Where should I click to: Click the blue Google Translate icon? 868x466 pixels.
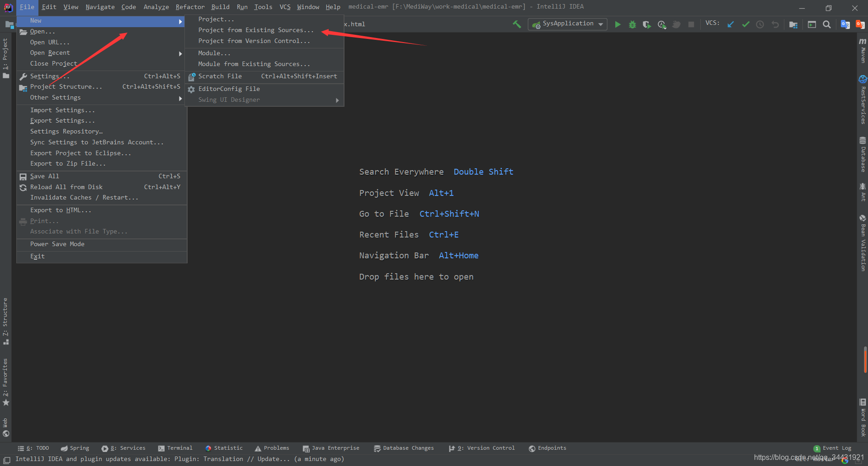[845, 24]
